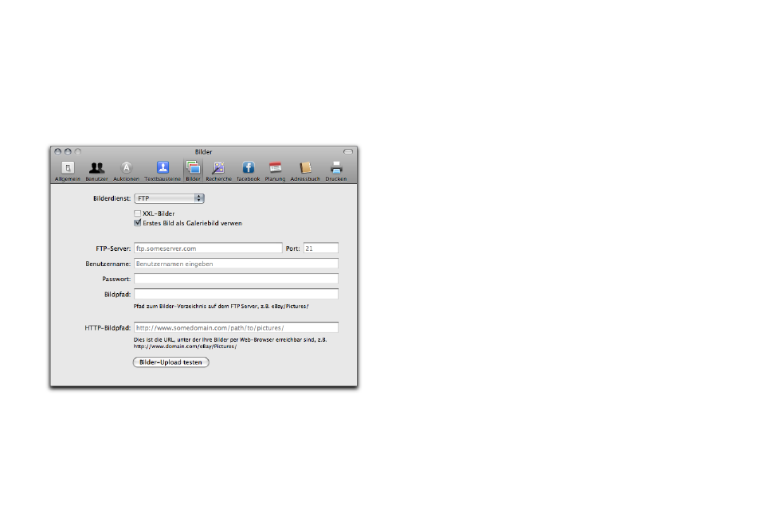
Task: Click the Passwort input field
Action: pos(236,279)
